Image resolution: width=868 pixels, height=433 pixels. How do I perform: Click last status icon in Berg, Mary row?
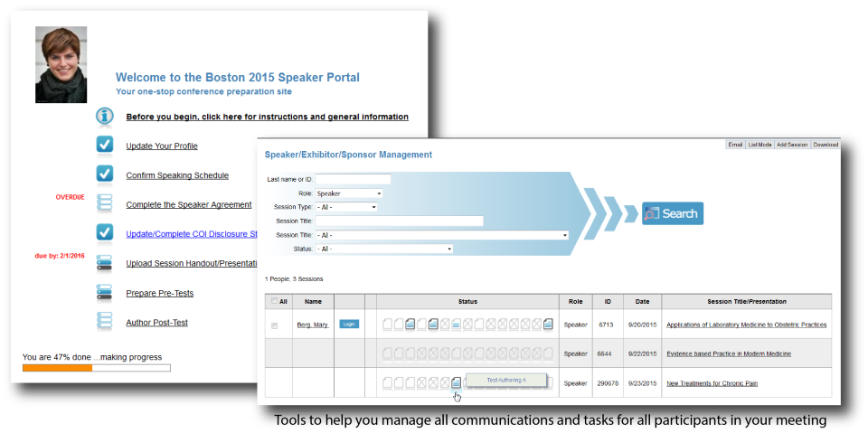(548, 324)
